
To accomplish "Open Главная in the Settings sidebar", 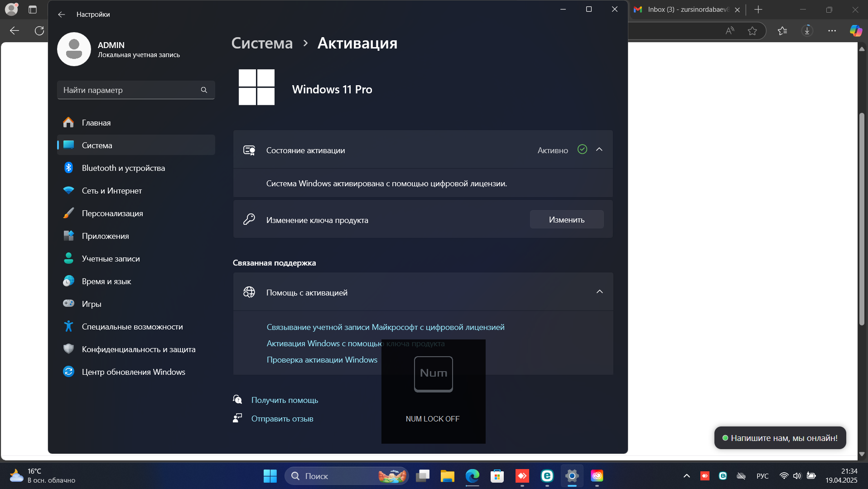I will (x=136, y=122).
